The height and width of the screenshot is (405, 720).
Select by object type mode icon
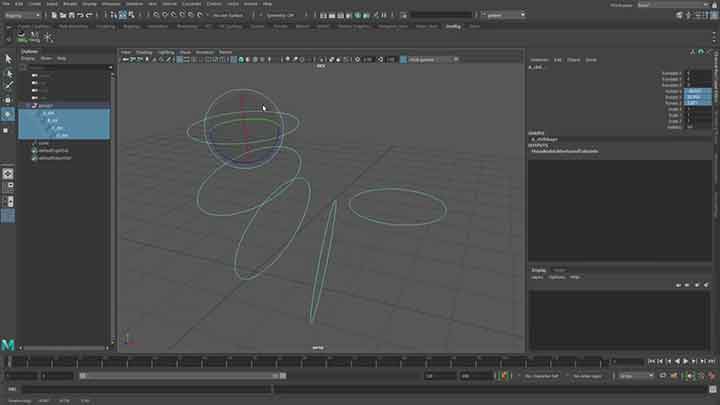123,15
